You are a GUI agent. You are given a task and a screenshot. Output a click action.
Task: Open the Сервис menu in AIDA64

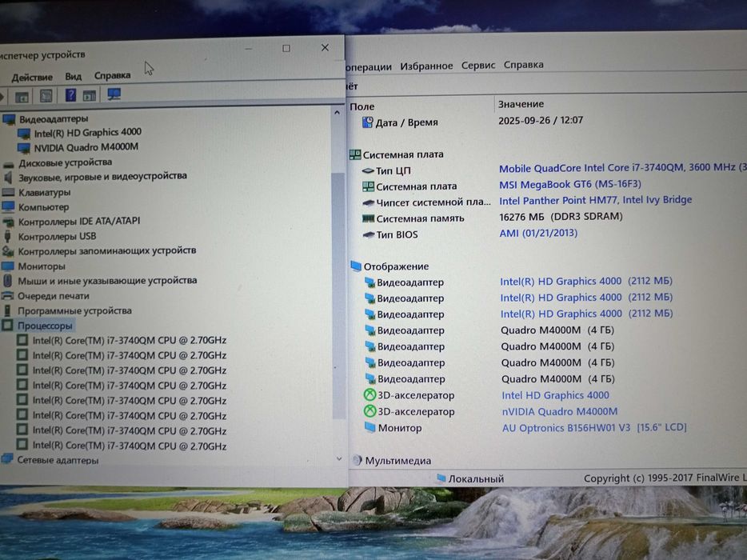(477, 65)
